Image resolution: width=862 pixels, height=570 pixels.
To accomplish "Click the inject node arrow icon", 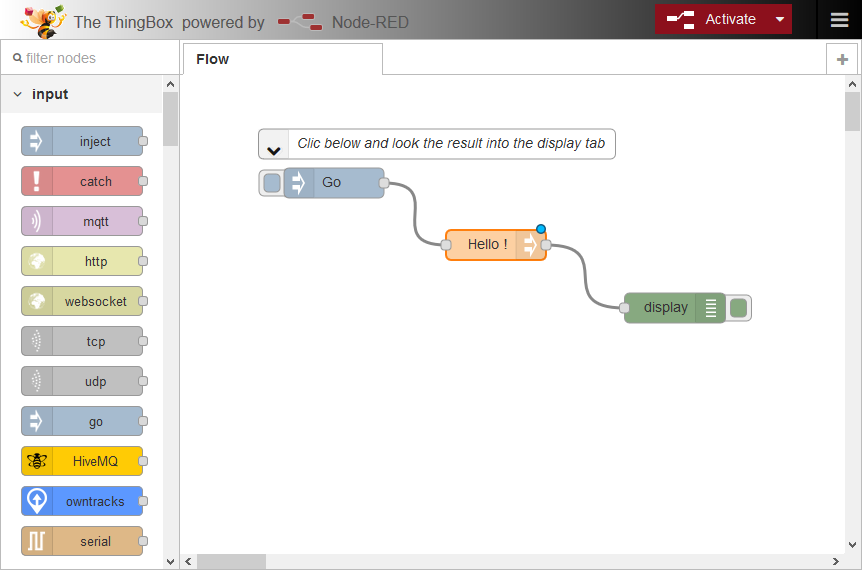I will (37, 141).
